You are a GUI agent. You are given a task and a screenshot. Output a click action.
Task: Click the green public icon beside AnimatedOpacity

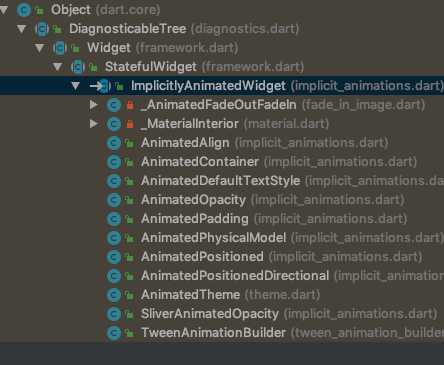coord(129,200)
